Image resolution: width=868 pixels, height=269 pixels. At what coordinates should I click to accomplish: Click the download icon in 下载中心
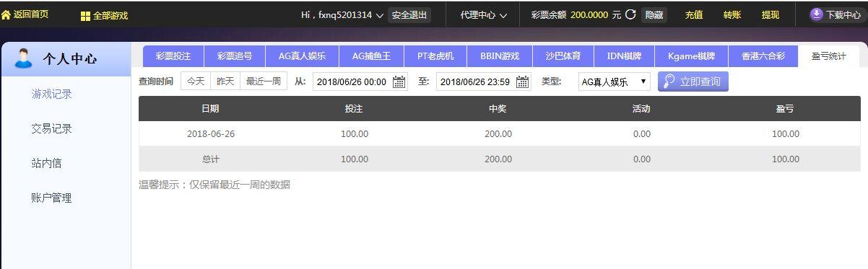(817, 14)
